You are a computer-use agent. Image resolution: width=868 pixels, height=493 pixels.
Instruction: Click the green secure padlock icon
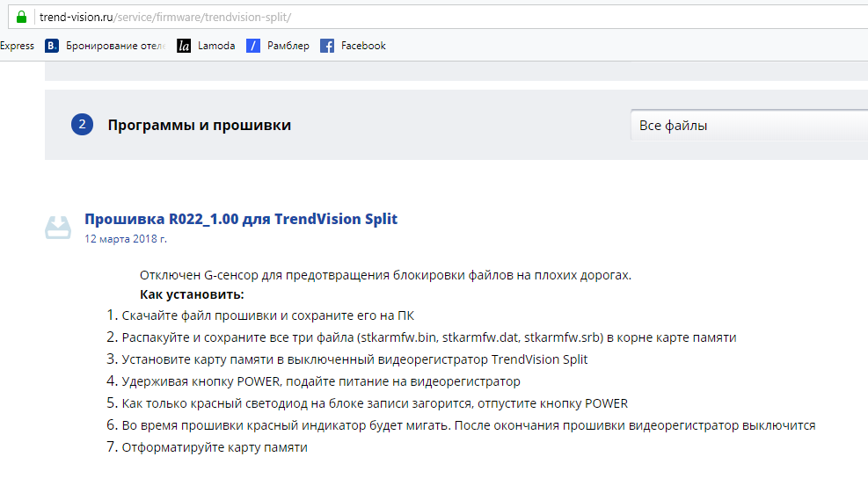(x=22, y=17)
